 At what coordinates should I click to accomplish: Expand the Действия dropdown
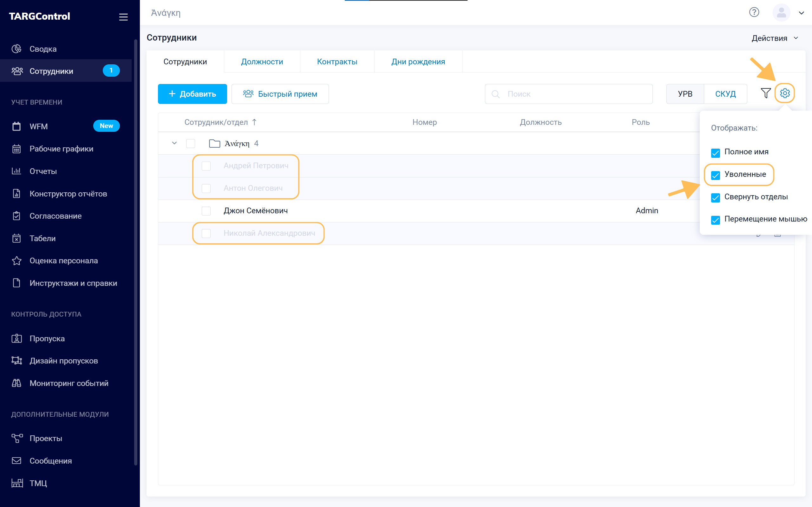tap(775, 38)
